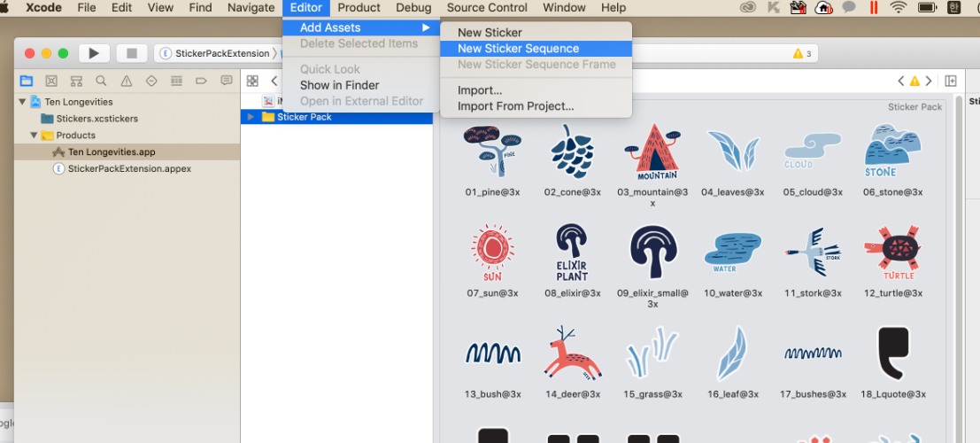The width and height of the screenshot is (980, 443).
Task: Open the Debug navigator icon
Action: (x=176, y=81)
